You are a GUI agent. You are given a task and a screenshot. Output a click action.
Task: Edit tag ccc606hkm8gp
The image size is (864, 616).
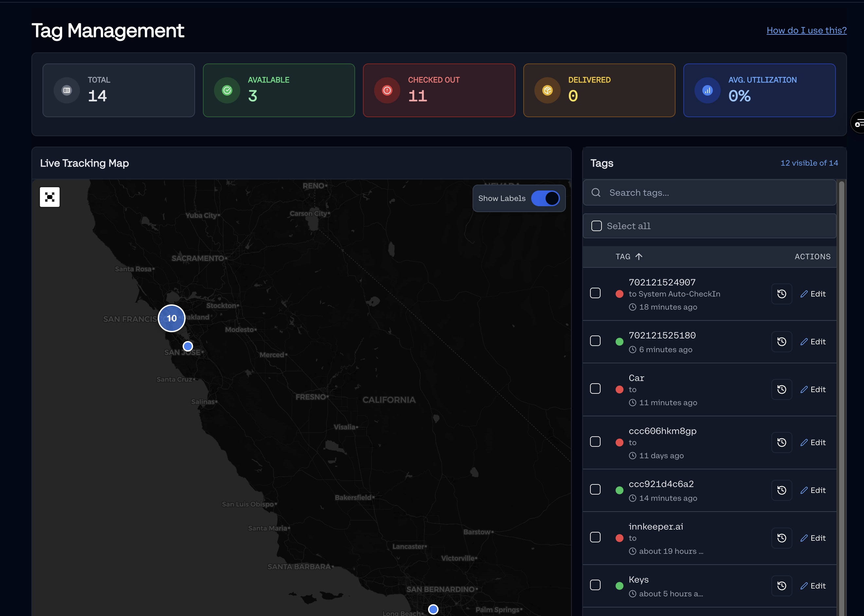click(813, 443)
